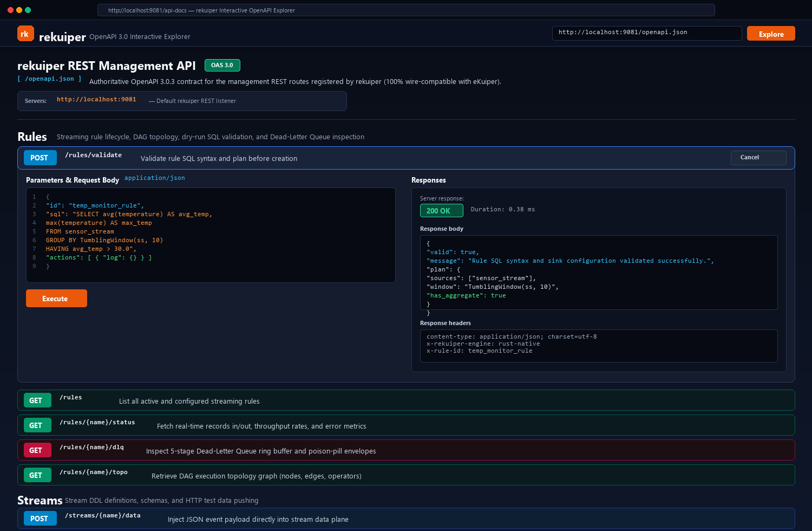Viewport: 812px width, 531px height.
Task: Click the response headers box
Action: tap(599, 346)
